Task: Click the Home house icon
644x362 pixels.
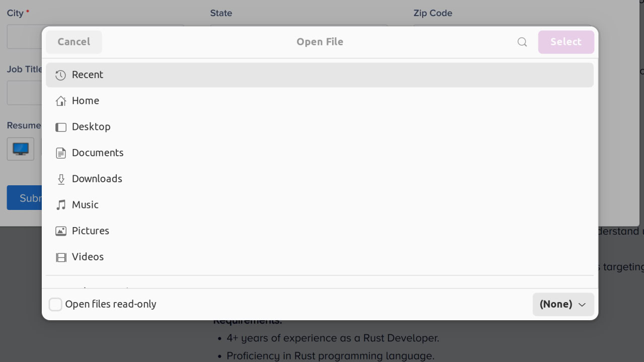Action: coord(61,101)
